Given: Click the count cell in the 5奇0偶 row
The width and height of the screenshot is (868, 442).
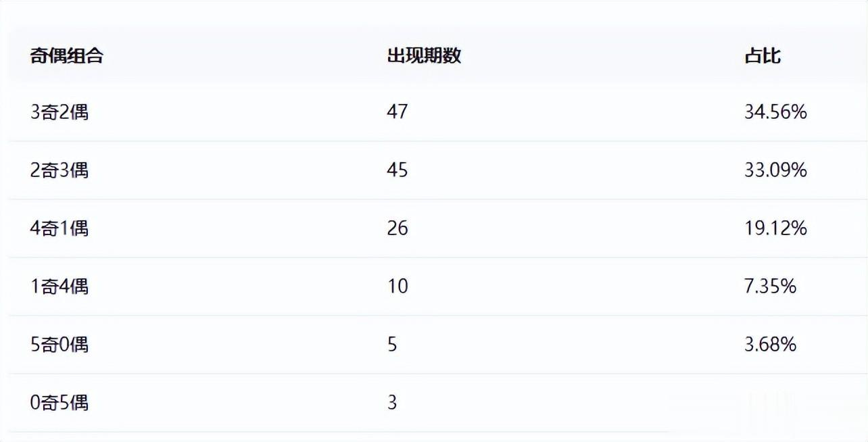Looking at the screenshot, I should coord(392,345).
